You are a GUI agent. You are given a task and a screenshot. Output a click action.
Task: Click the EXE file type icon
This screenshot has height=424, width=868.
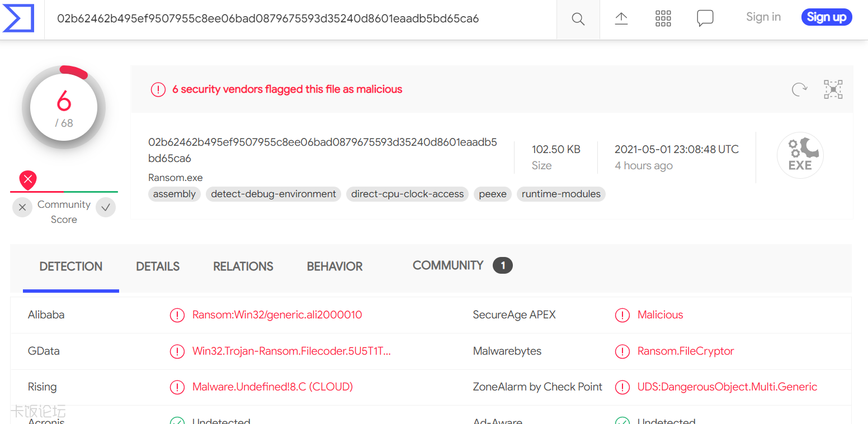(800, 155)
